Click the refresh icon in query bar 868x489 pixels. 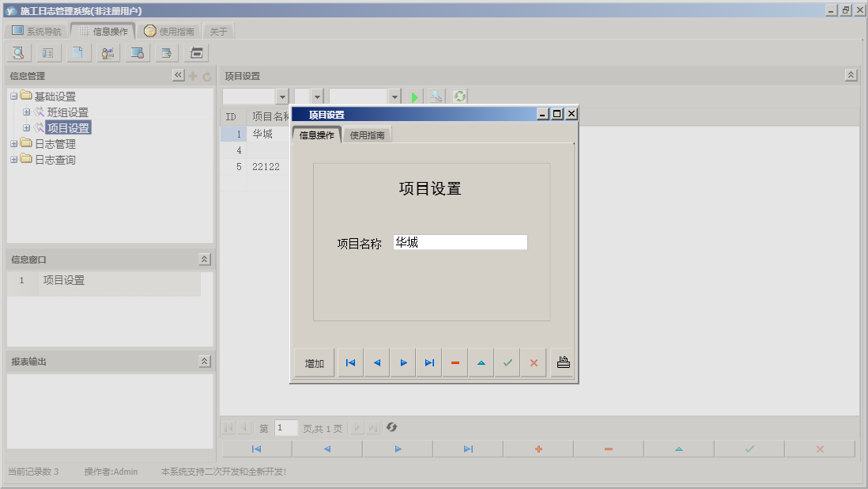coord(459,96)
